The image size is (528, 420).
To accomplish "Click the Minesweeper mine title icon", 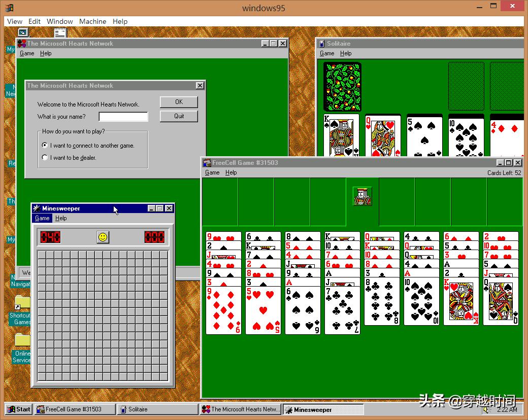I will (37, 208).
